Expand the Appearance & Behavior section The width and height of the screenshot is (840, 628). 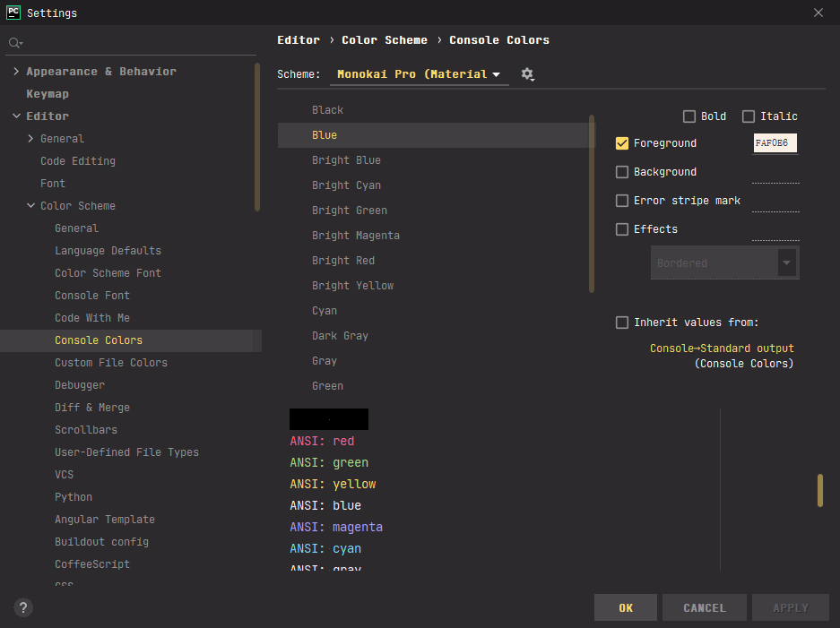click(x=17, y=72)
